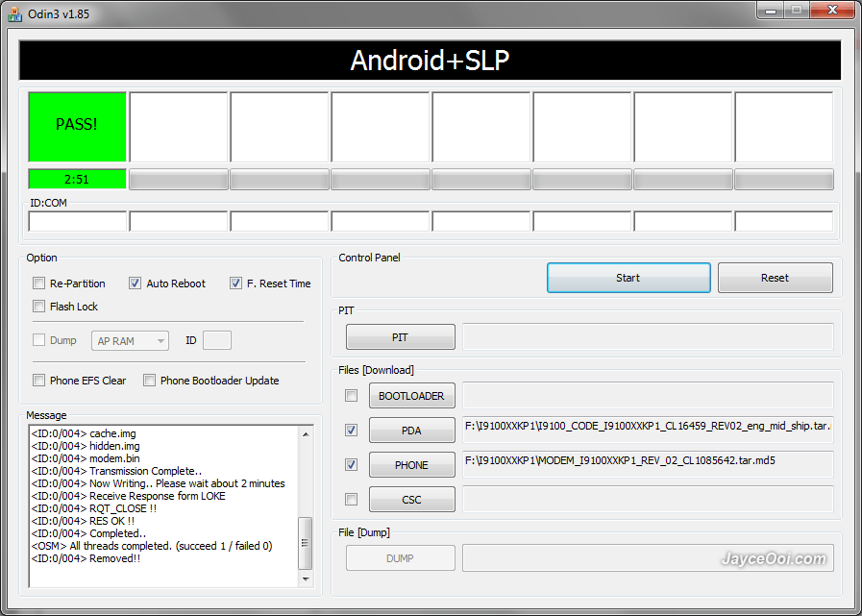Click the 'hidden.img' log line
The image size is (862, 616).
[x=86, y=446]
